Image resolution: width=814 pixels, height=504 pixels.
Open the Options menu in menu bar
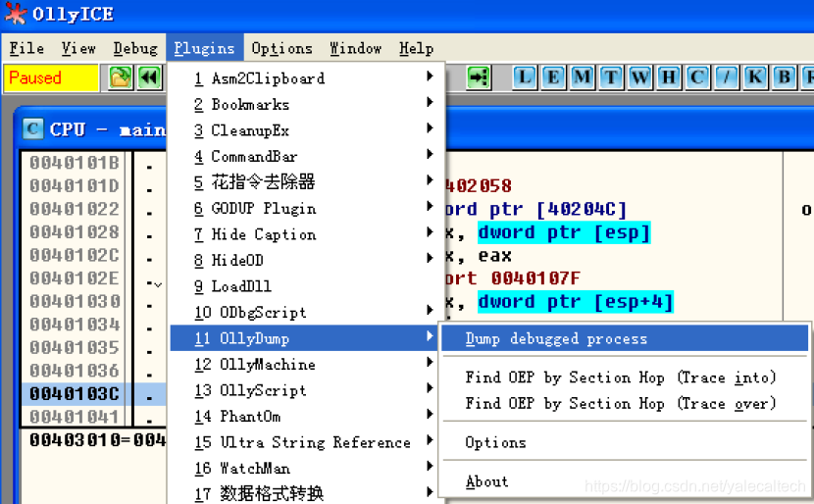[x=281, y=48]
